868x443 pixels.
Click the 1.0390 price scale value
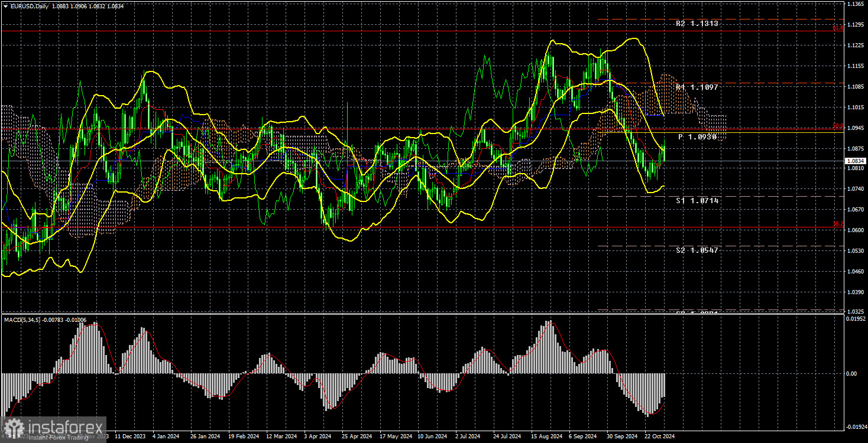854,292
